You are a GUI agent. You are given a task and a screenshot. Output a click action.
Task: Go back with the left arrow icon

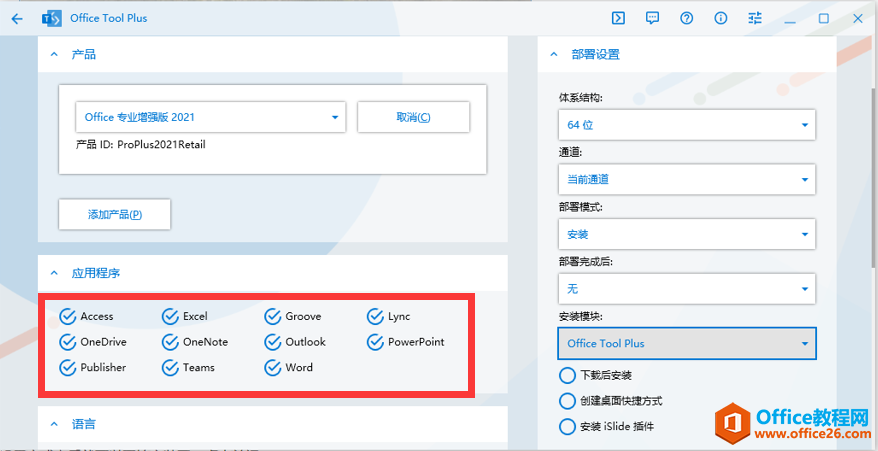pyautogui.click(x=17, y=18)
